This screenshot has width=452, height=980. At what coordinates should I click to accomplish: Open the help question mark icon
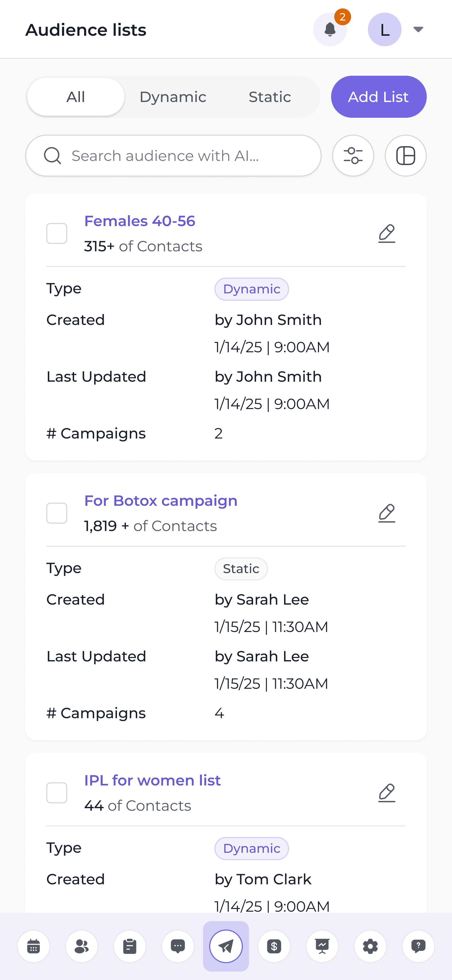tap(418, 947)
